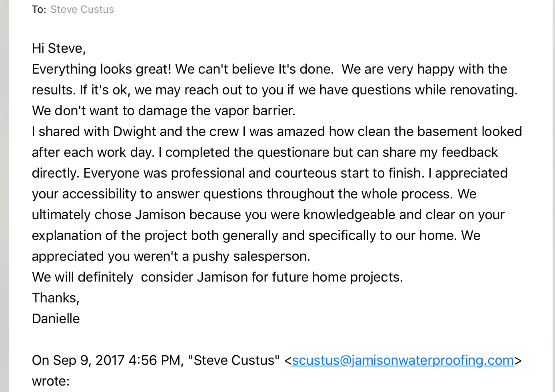Screen dimensions: 555x392
Task: Click quoted "Steve Custus" name in reply header
Action: click(x=234, y=360)
